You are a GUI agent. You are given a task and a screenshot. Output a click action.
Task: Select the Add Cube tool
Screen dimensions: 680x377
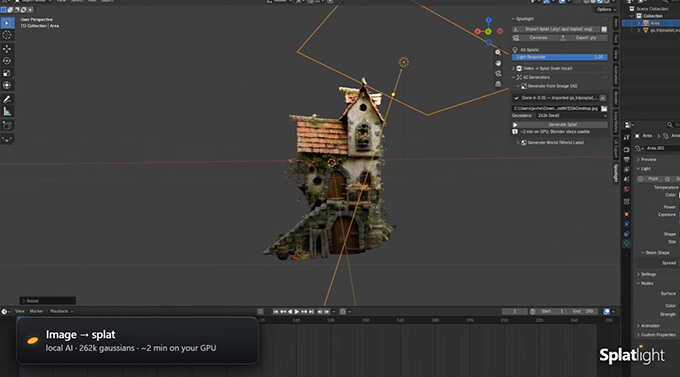[x=7, y=126]
